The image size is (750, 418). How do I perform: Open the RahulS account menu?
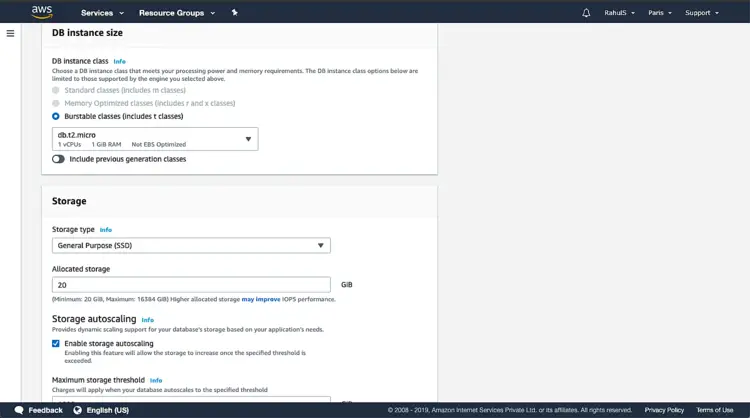[x=619, y=13]
